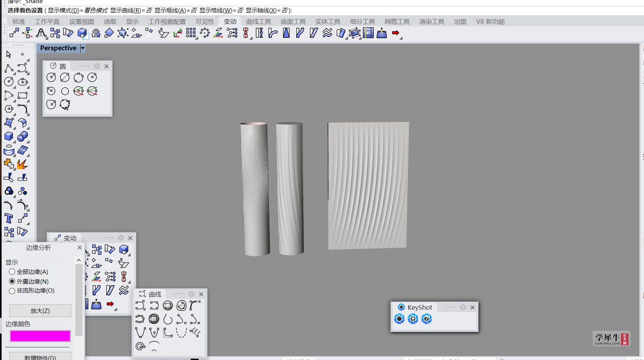644x360 pixels.
Task: Select the Polyline tool in left sidebar
Action: click(9, 69)
